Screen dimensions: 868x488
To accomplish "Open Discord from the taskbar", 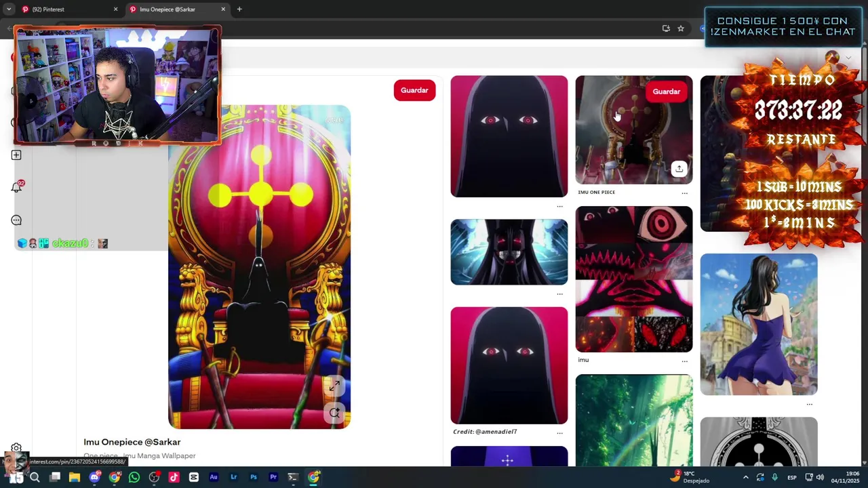I will [95, 477].
